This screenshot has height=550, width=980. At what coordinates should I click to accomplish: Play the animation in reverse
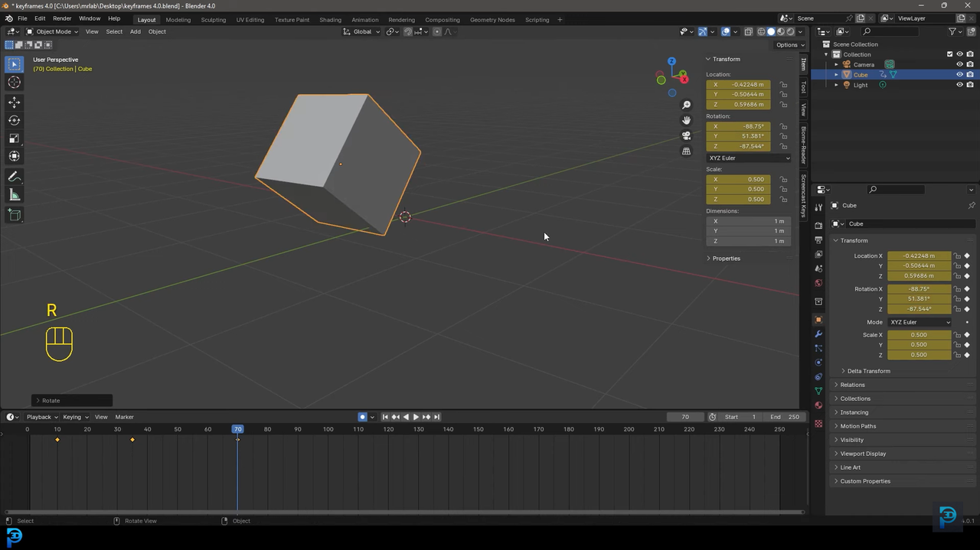click(x=406, y=417)
